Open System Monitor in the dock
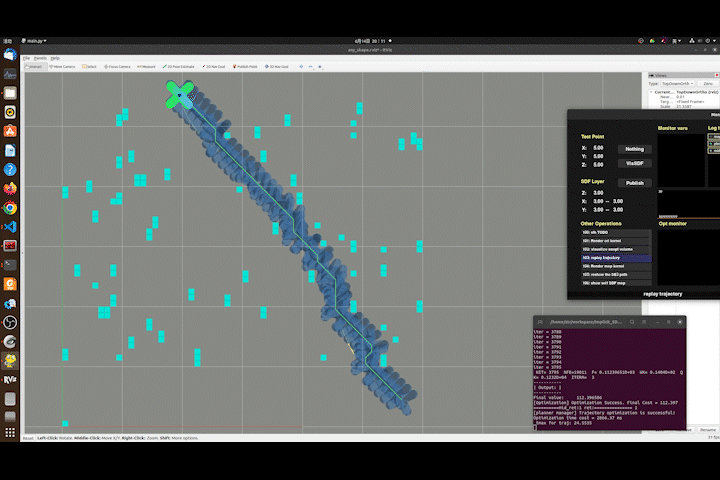Image resolution: width=720 pixels, height=480 pixels. point(10,74)
